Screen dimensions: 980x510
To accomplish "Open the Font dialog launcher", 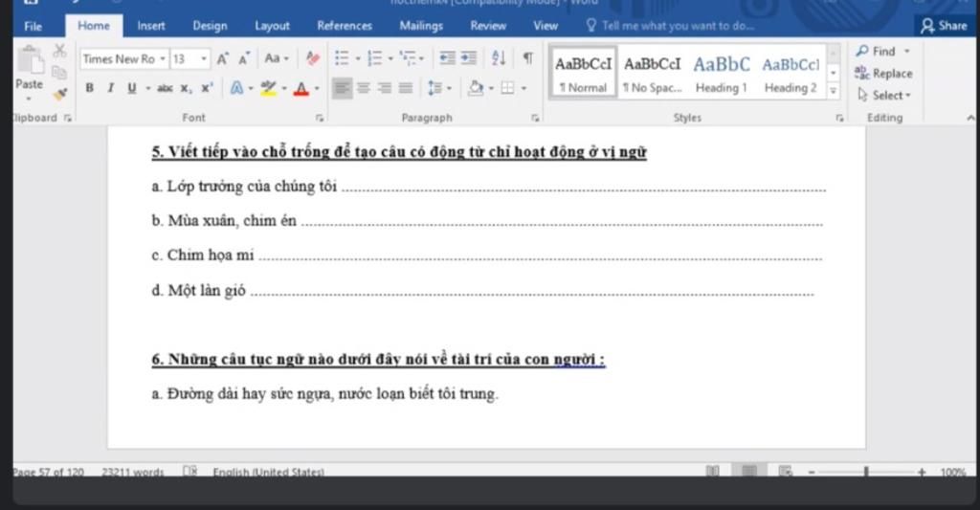I will pos(320,118).
